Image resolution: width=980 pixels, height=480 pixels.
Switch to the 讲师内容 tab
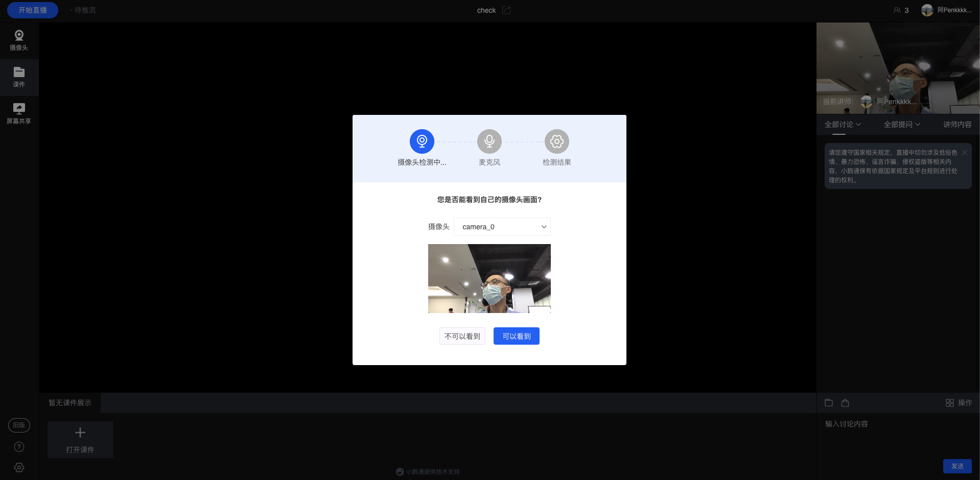click(958, 125)
